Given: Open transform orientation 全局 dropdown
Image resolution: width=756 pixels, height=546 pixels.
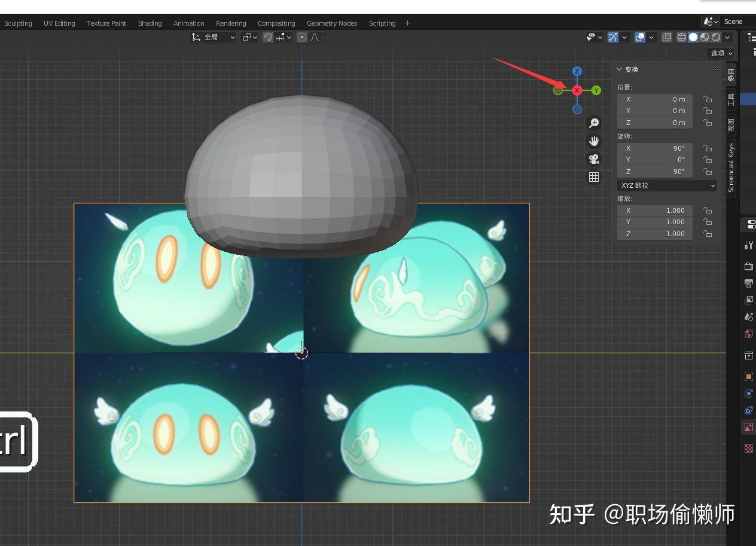Looking at the screenshot, I should coord(214,37).
